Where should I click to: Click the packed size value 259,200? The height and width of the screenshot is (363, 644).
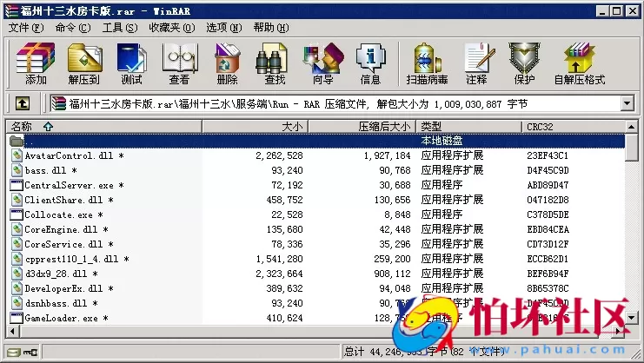pyautogui.click(x=392, y=259)
